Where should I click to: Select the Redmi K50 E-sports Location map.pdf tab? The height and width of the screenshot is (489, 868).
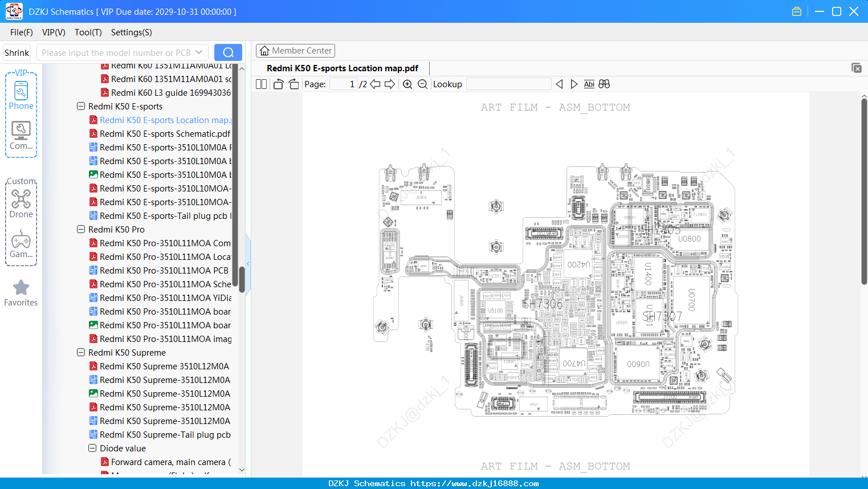(343, 68)
